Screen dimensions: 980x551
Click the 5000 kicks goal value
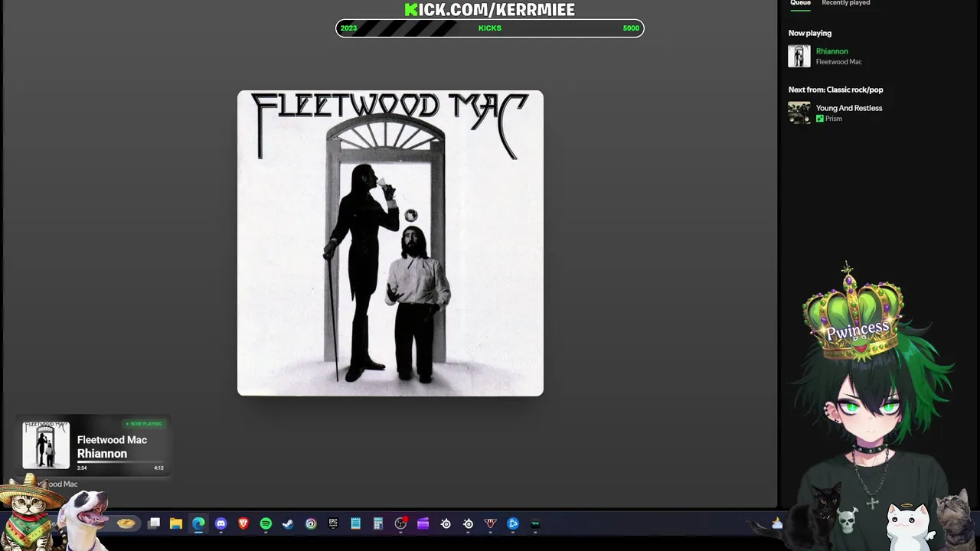[x=631, y=28]
